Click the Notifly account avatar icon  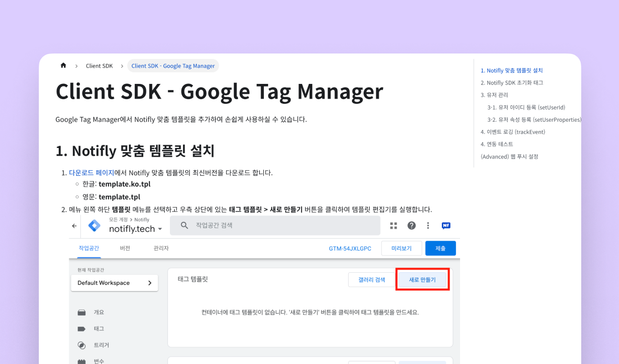(446, 226)
